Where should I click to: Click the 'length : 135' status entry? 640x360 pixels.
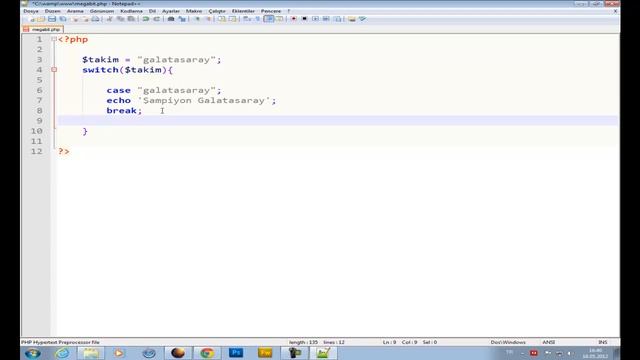303,342
